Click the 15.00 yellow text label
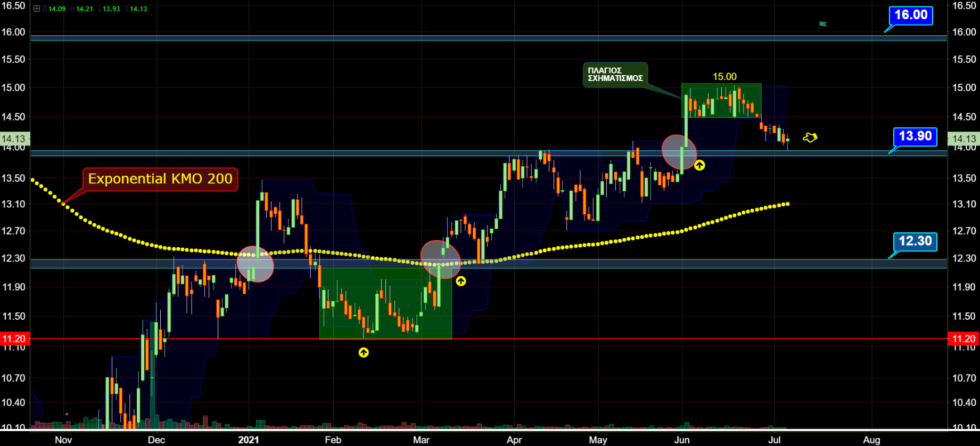980x446 pixels. 724,77
